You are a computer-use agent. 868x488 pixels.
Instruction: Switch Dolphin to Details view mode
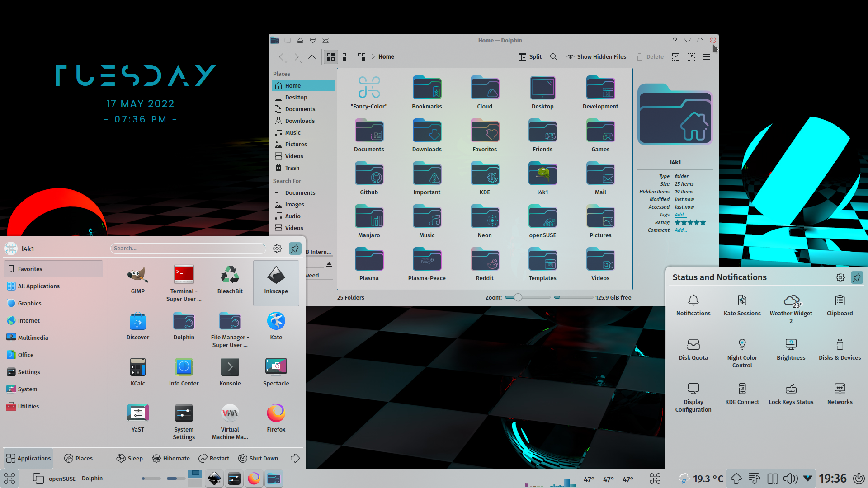point(362,57)
